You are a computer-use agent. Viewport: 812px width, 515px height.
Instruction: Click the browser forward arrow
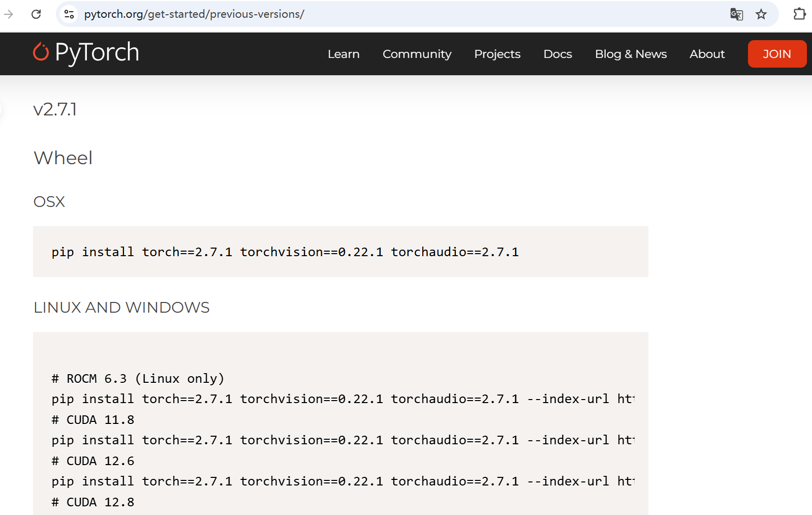coord(9,14)
